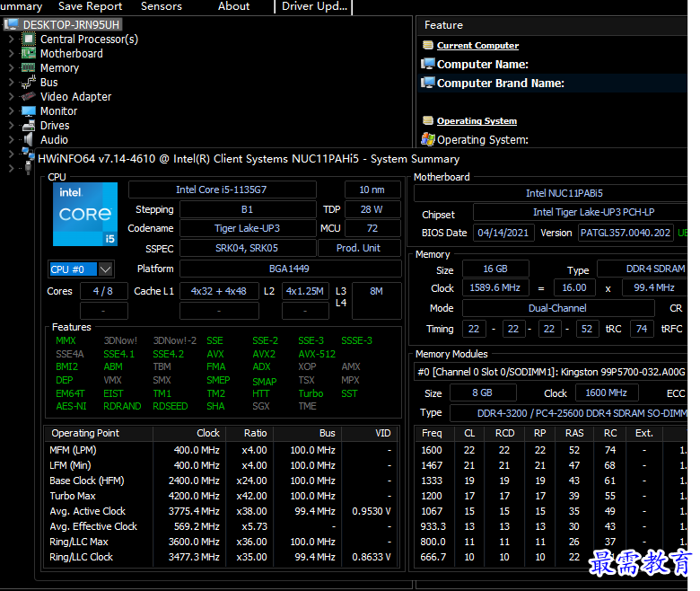Expand the Monitor tree node
The height and width of the screenshot is (591, 700).
point(11,111)
